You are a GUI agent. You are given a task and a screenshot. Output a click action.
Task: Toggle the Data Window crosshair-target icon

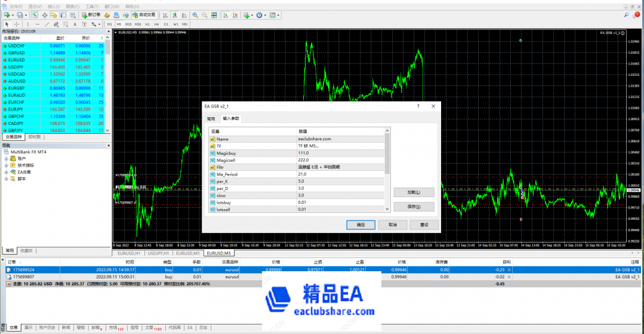point(45,15)
